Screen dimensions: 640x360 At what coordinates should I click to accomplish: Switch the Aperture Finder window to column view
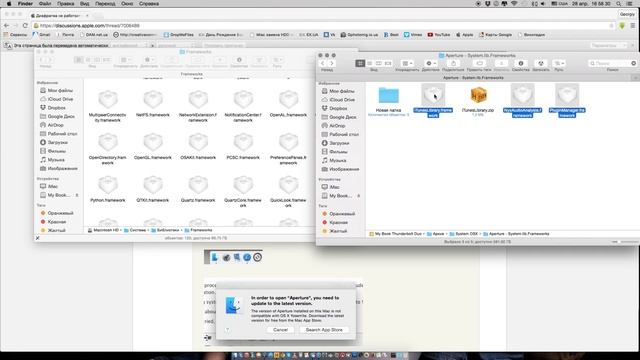pos(379,63)
